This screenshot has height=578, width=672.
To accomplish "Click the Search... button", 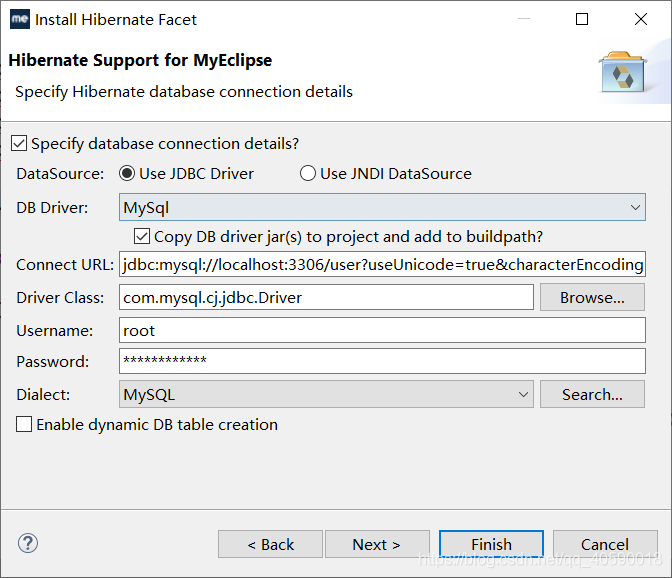I will tap(592, 394).
